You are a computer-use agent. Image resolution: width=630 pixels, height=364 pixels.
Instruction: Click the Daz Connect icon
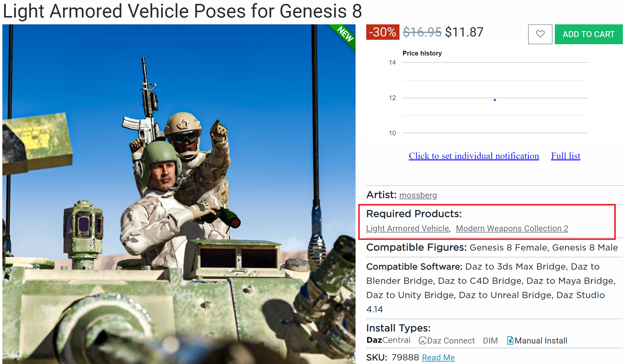[x=422, y=341]
